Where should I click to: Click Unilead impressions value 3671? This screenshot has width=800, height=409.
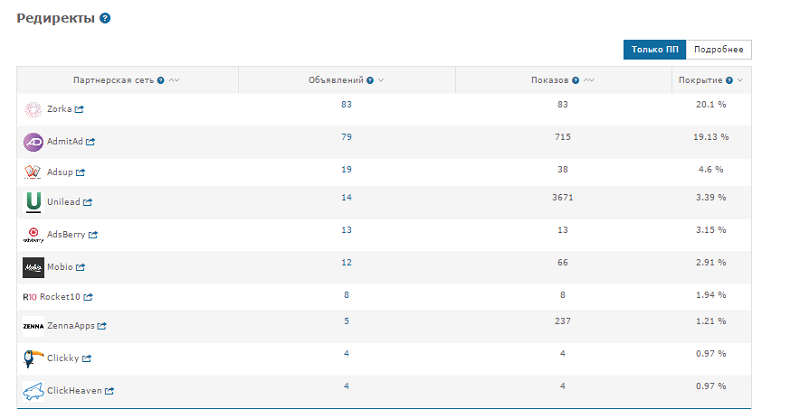click(563, 197)
